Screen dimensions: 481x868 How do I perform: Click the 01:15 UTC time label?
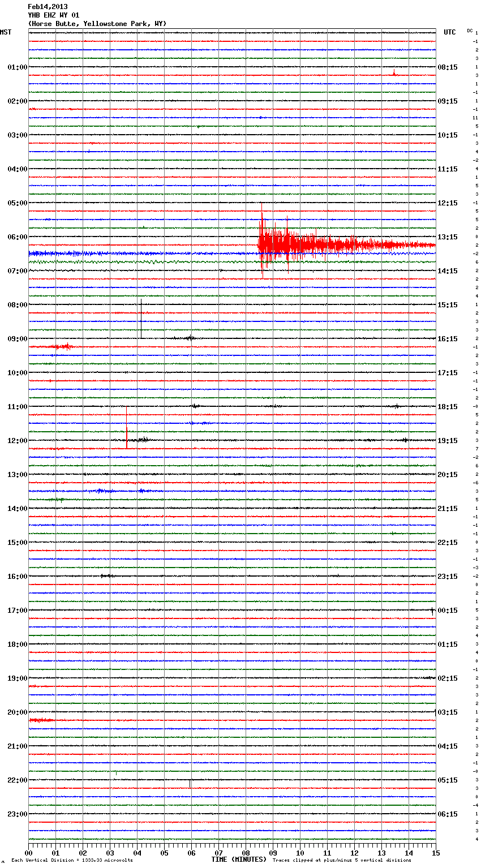[448, 644]
